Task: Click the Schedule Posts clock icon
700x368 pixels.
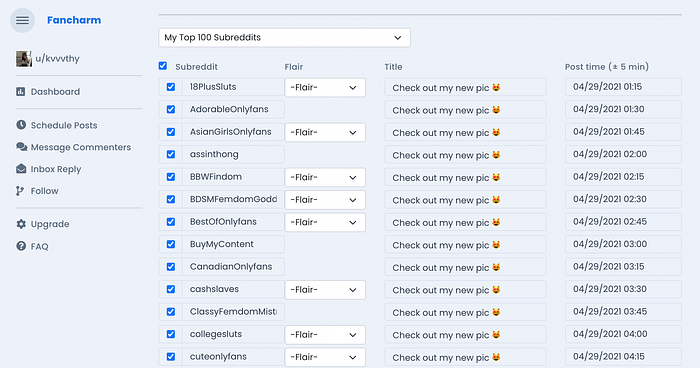Action: [21, 125]
